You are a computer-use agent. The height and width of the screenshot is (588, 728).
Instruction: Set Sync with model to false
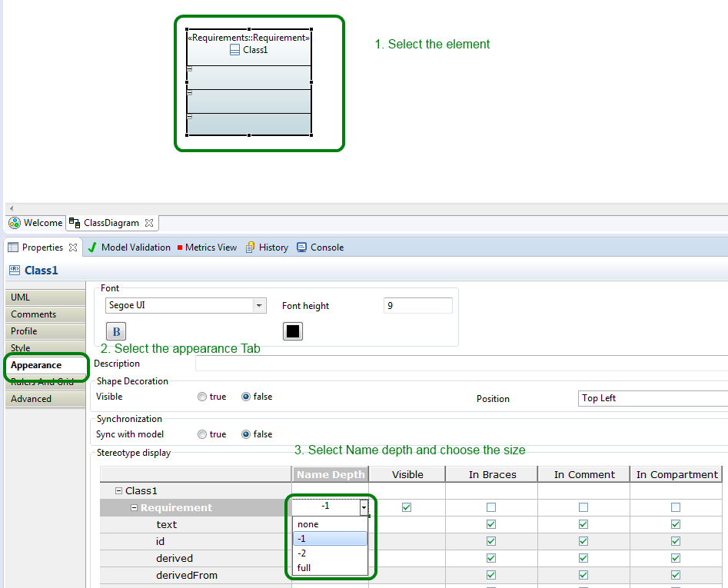pyautogui.click(x=246, y=434)
